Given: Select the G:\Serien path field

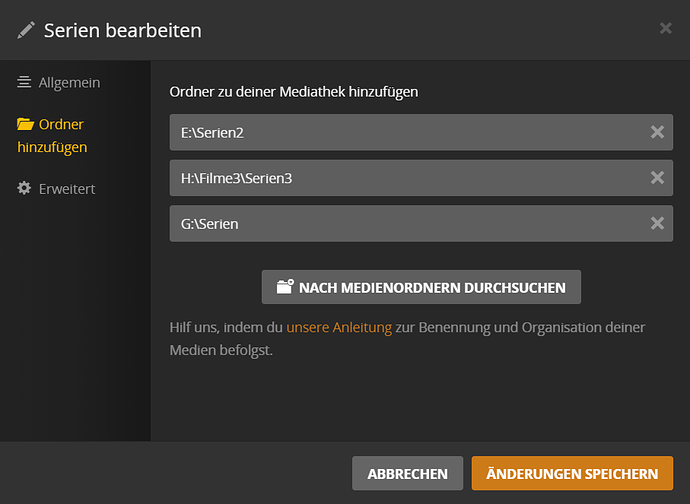Looking at the screenshot, I should [x=421, y=223].
